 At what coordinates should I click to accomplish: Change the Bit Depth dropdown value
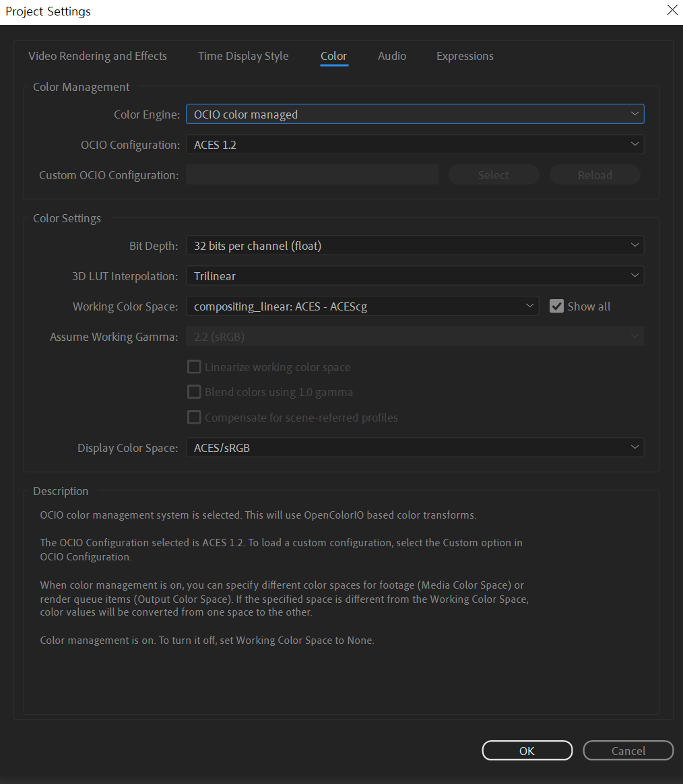(x=414, y=246)
